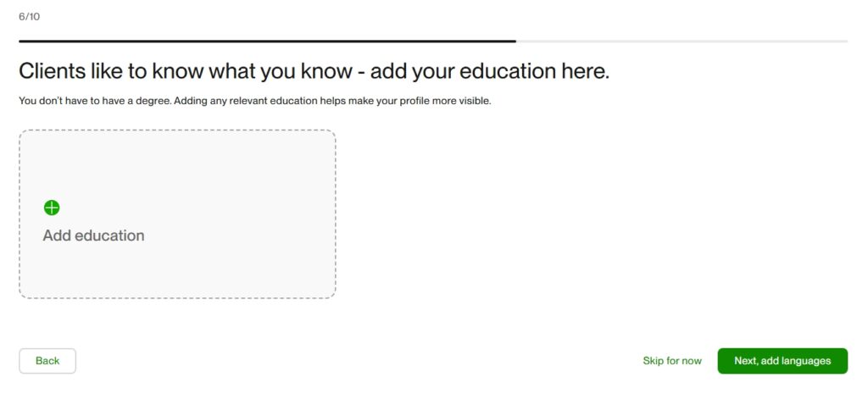
Task: Click the green plus icon
Action: [52, 208]
